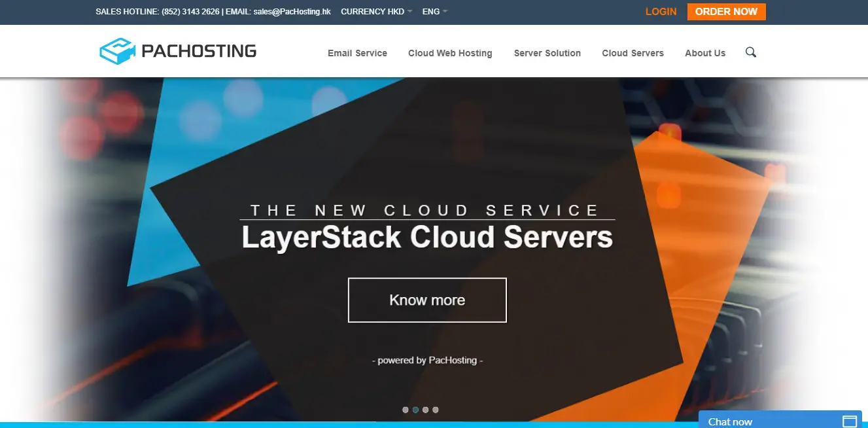Click the sales@PacHosting.hk email address
This screenshot has height=428, width=868.
click(292, 12)
